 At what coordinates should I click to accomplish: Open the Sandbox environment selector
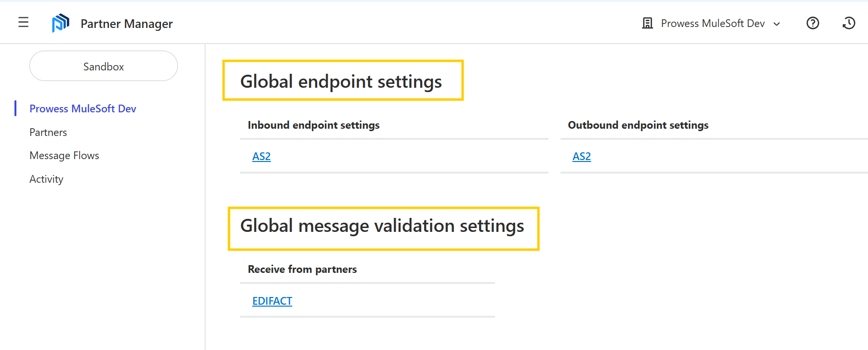click(x=104, y=67)
